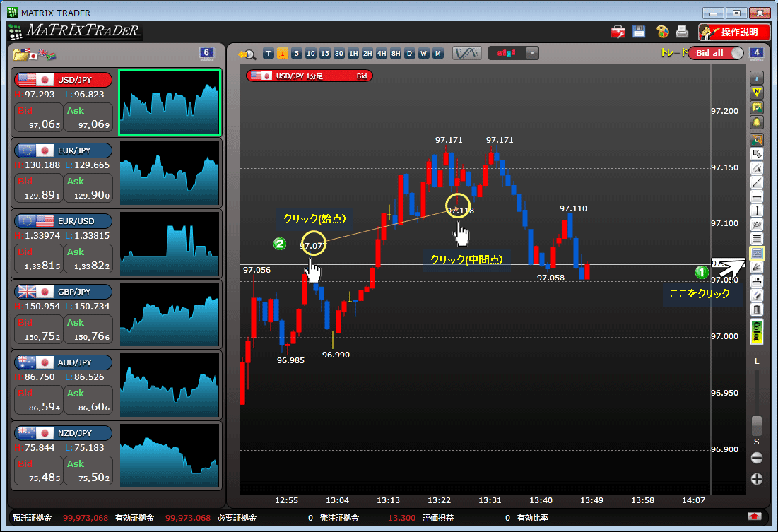This screenshot has height=532, width=778.
Task: Click the picture frame icon in right toolbar
Action: click(756, 107)
